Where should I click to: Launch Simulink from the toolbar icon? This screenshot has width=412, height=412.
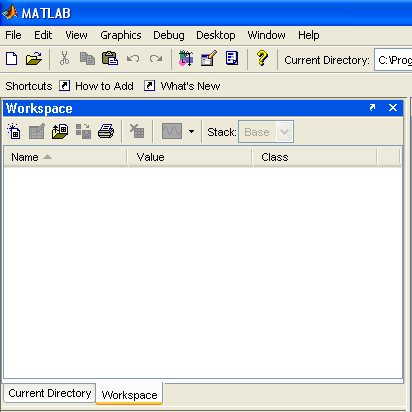(186, 58)
